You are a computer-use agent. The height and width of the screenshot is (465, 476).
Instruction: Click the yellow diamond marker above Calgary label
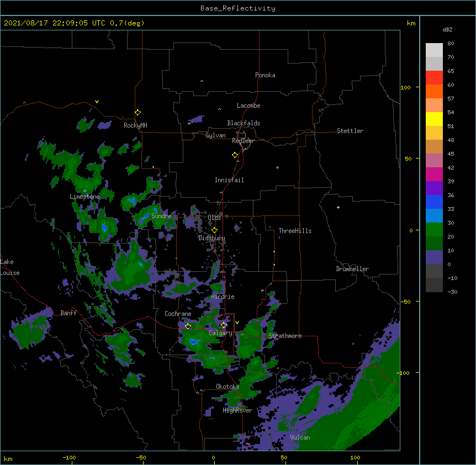click(224, 325)
